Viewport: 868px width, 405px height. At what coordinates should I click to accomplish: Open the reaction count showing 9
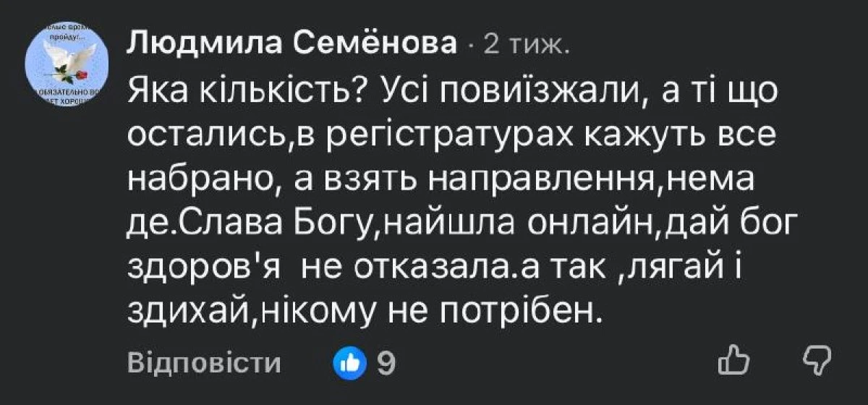click(x=387, y=362)
